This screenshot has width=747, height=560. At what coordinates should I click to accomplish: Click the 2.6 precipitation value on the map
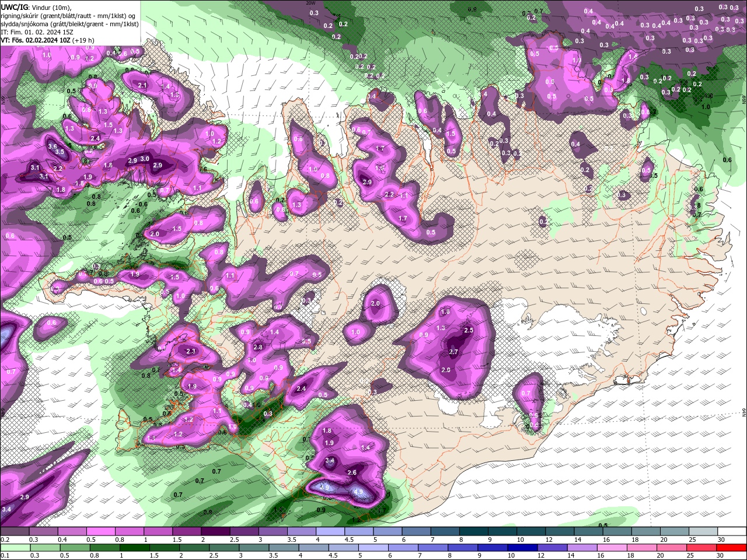[352, 473]
